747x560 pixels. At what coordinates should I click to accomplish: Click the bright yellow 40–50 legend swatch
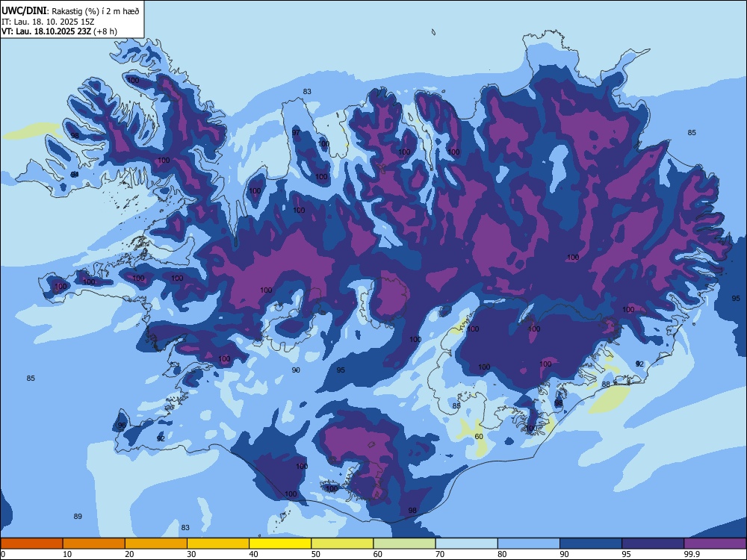coord(280,544)
